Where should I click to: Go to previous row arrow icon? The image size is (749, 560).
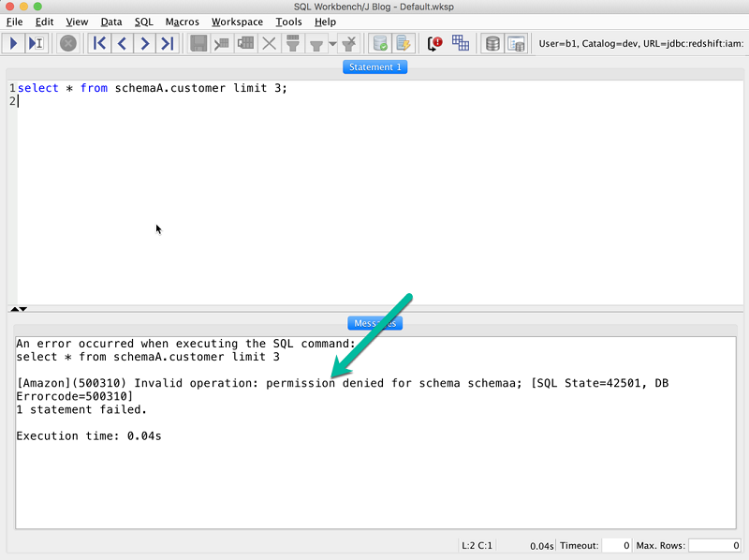[x=122, y=43]
